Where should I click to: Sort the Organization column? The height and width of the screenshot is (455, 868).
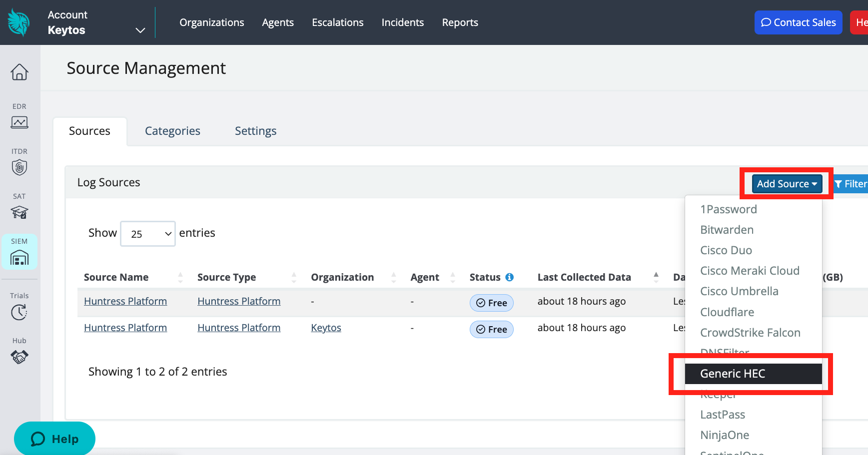(x=394, y=277)
